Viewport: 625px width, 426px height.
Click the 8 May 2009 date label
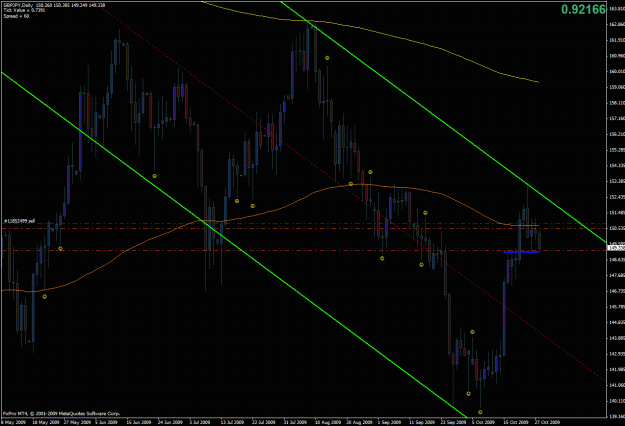[14, 422]
